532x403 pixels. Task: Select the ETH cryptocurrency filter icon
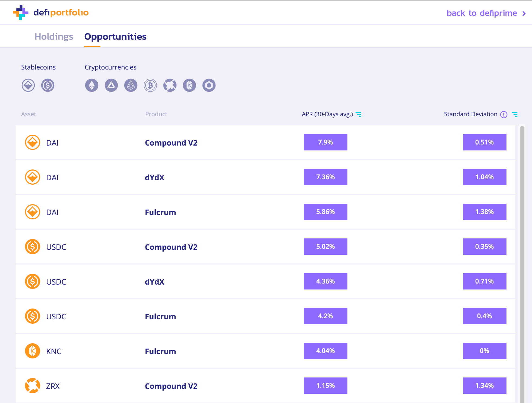tap(91, 85)
